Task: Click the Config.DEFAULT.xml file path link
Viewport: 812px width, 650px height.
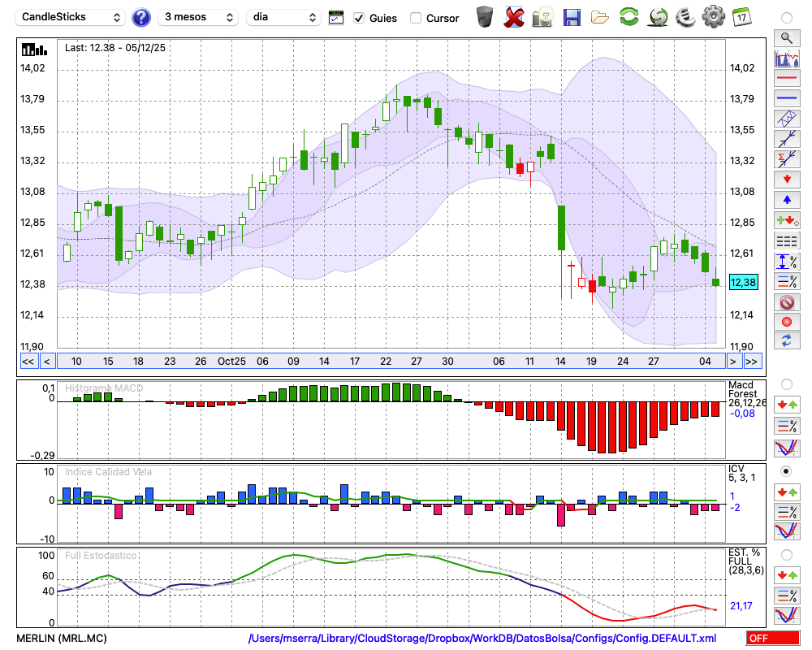Action: (482, 638)
